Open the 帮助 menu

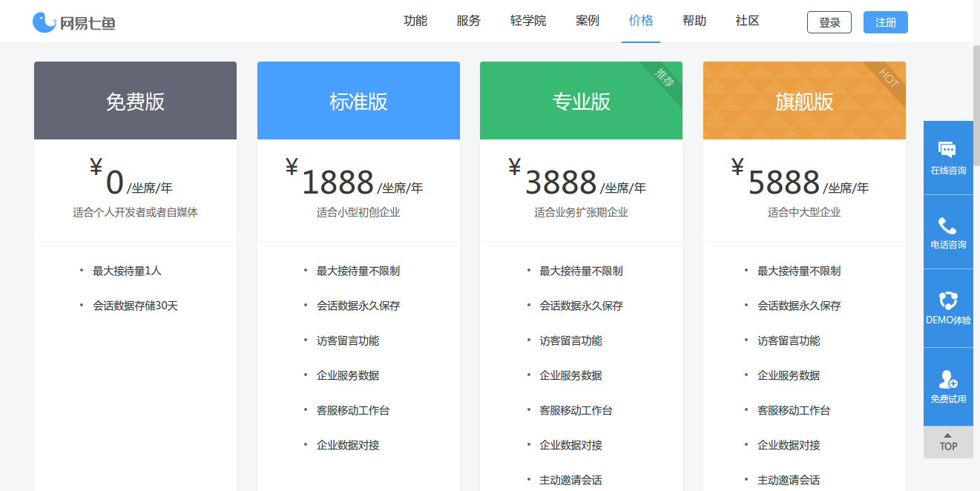point(694,21)
